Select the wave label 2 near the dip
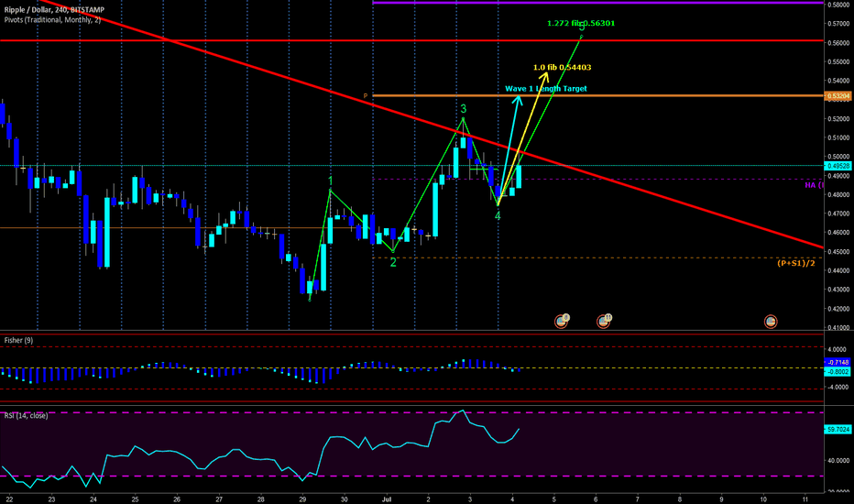 (393, 262)
